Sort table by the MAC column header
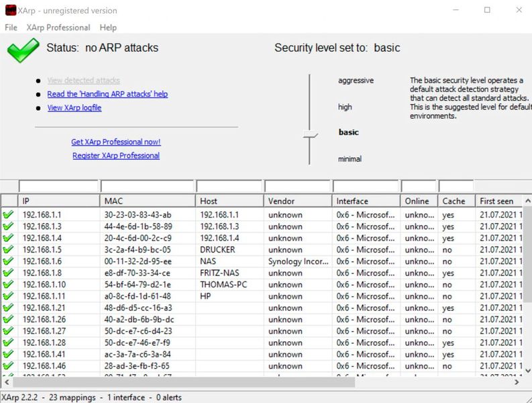 pyautogui.click(x=148, y=201)
